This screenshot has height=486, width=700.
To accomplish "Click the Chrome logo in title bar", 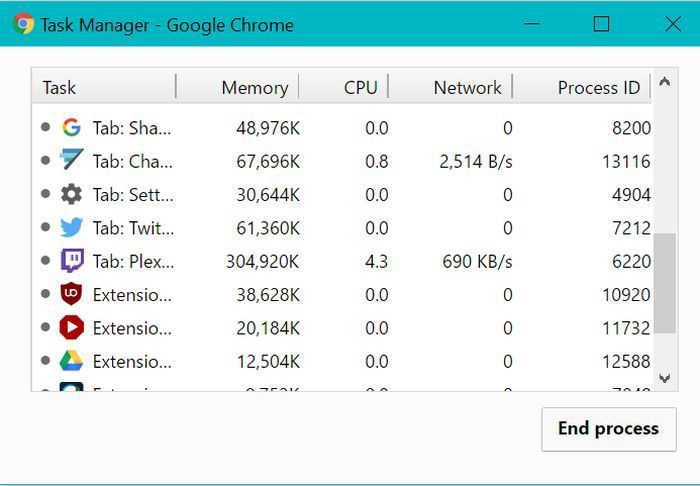I will click(x=24, y=24).
